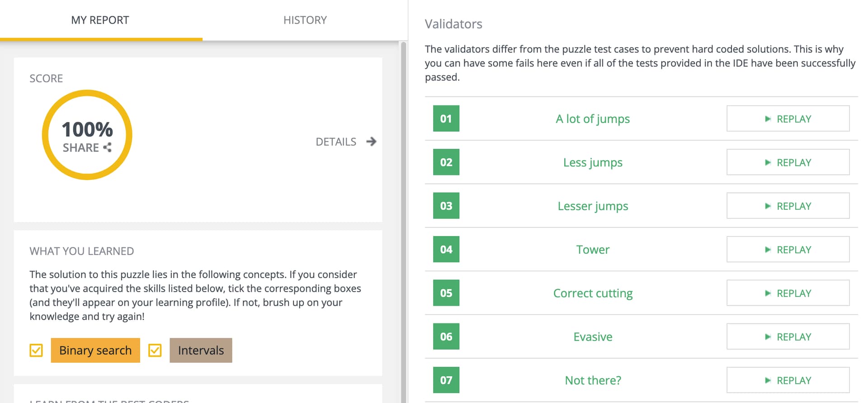Viewport: 868px width, 403px height.
Task: Replay the 'Tower' validator
Action: click(788, 249)
